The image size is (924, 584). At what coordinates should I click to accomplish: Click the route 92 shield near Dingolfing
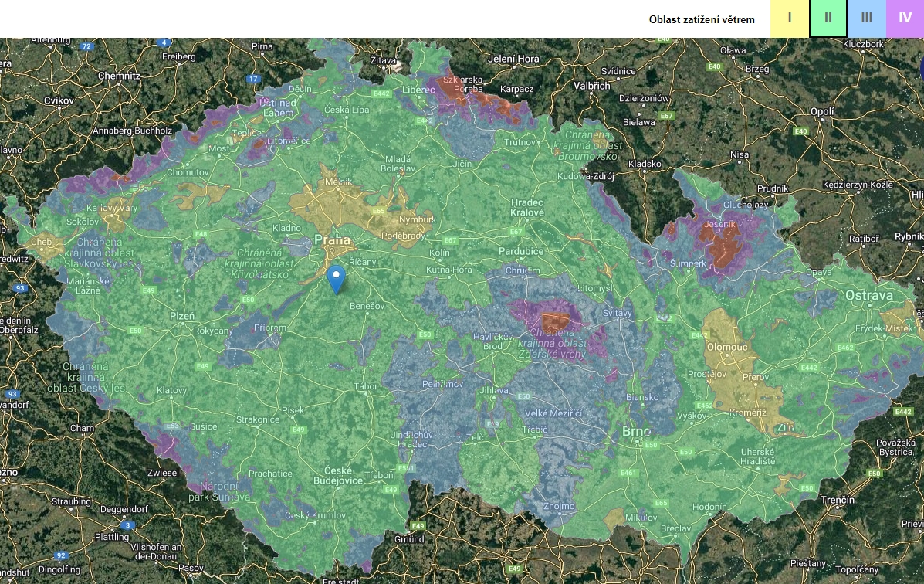tap(61, 555)
